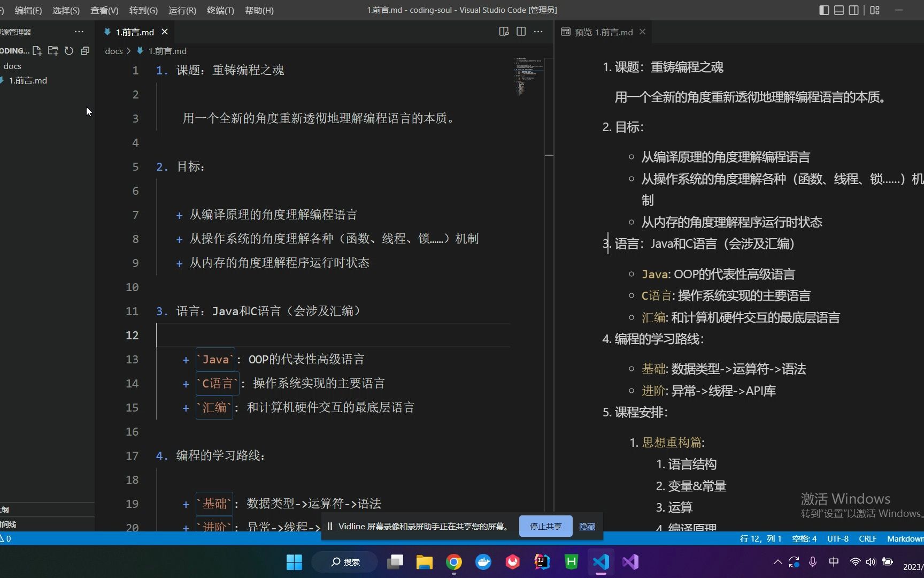Click the editor minimap

pos(529,77)
